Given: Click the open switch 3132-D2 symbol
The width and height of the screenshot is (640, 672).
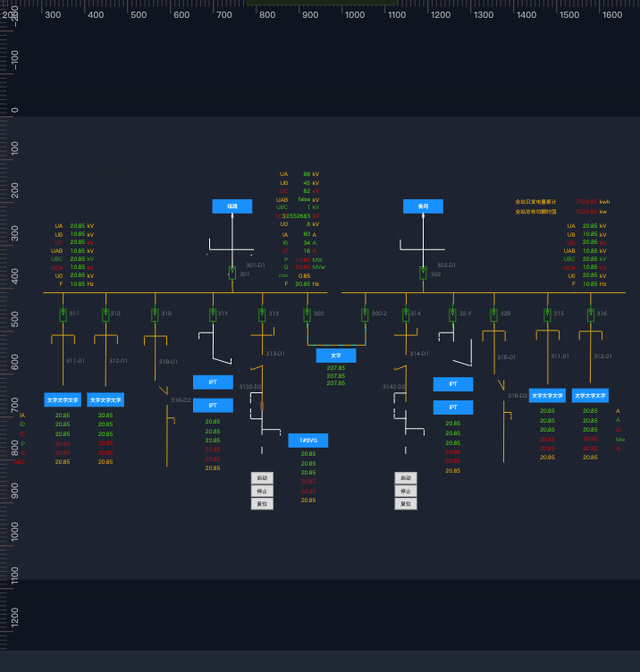Looking at the screenshot, I should (256, 368).
